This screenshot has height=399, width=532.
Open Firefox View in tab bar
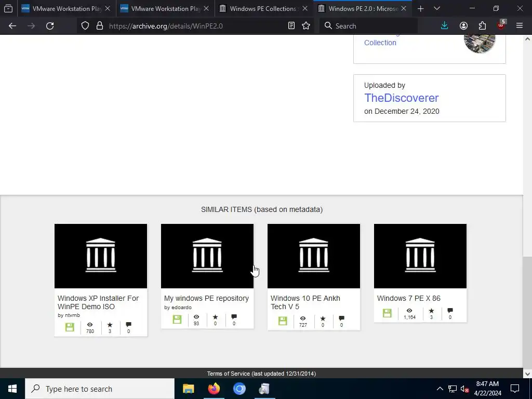8,8
